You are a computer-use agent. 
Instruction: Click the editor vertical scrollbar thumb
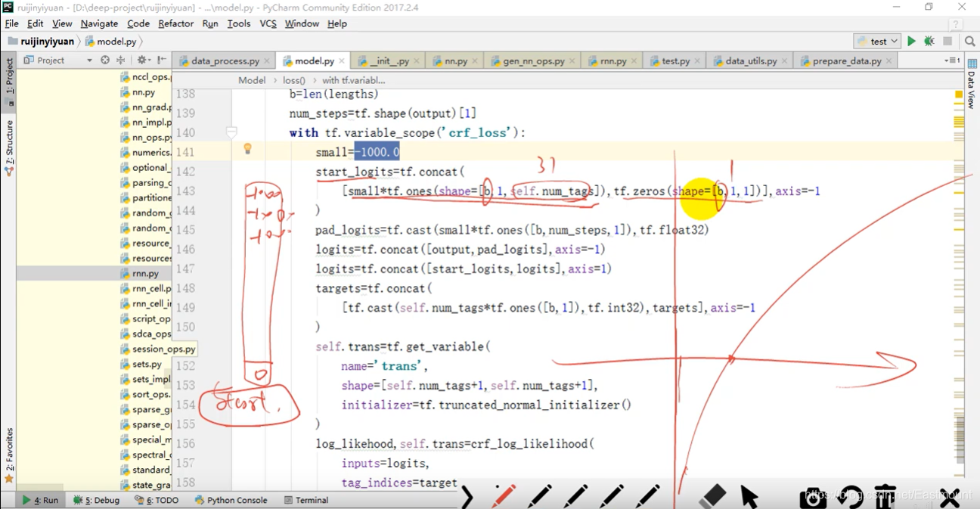coord(960,439)
